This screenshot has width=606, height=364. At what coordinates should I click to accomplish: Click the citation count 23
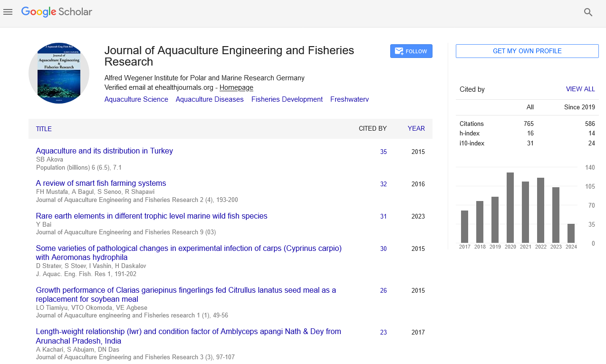(384, 333)
